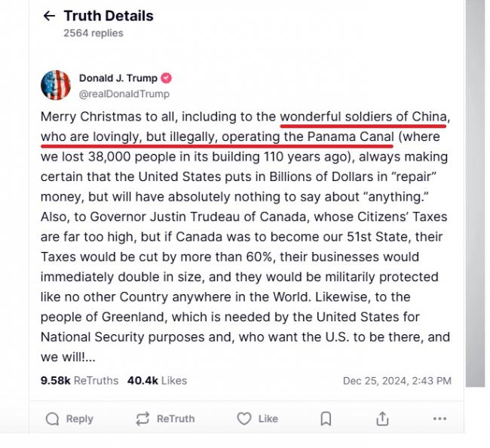Open Donald J. Trump's profile name link

(118, 78)
